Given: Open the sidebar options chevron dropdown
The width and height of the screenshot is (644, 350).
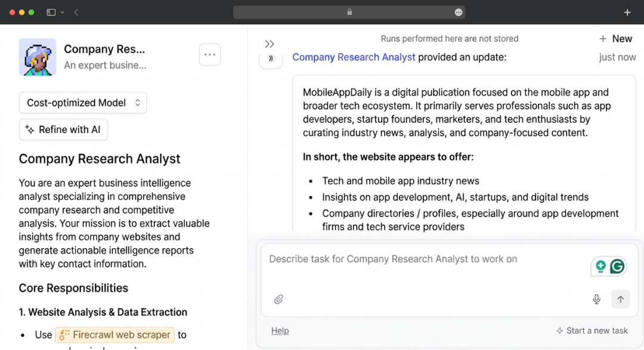Looking at the screenshot, I should pyautogui.click(x=63, y=13).
